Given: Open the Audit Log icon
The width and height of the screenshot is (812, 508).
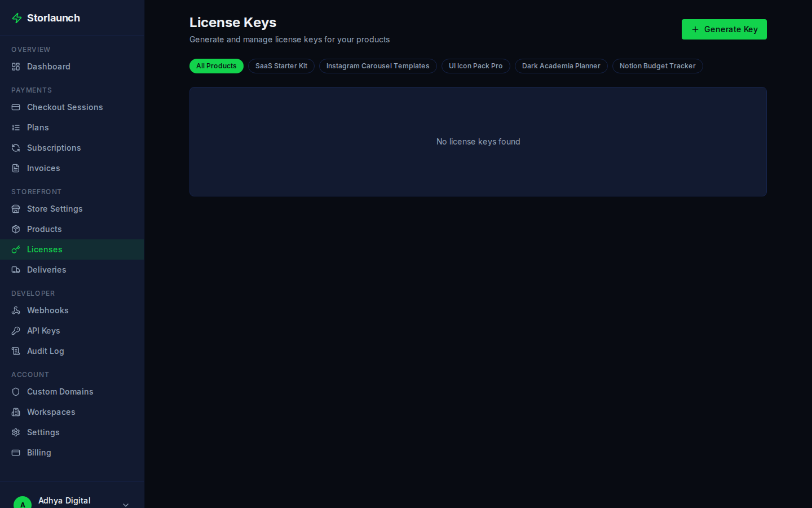Looking at the screenshot, I should click(x=16, y=351).
